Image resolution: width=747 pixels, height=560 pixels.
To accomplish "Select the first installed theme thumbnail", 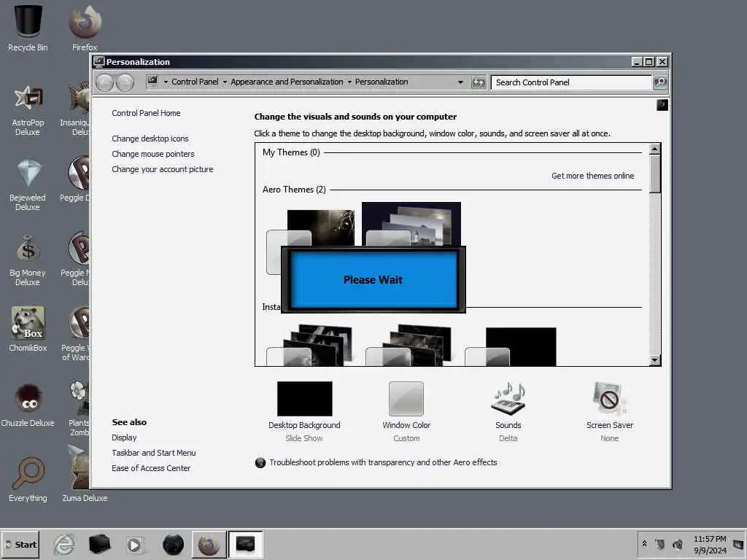I will tap(309, 346).
